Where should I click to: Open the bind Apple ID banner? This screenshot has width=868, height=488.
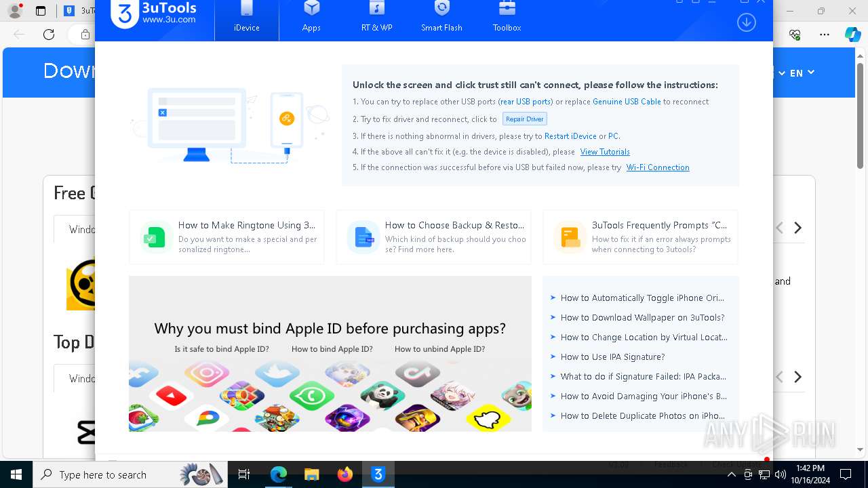point(330,353)
